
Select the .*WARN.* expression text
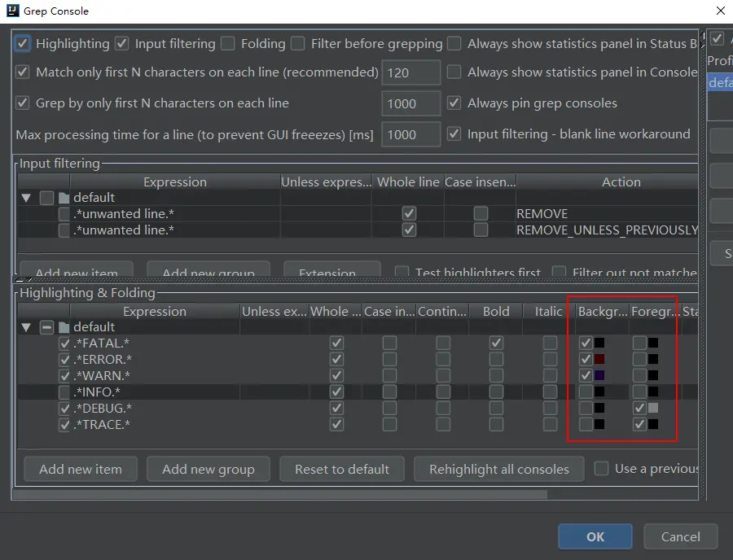102,375
